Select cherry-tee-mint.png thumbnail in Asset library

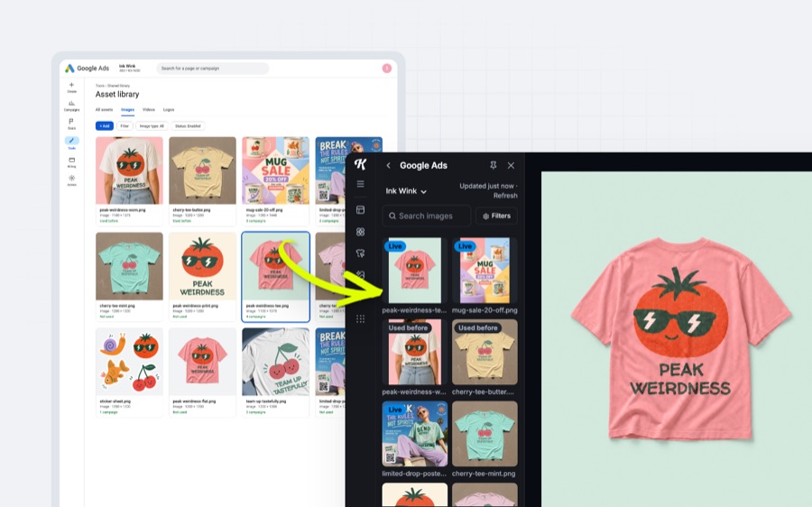129,266
